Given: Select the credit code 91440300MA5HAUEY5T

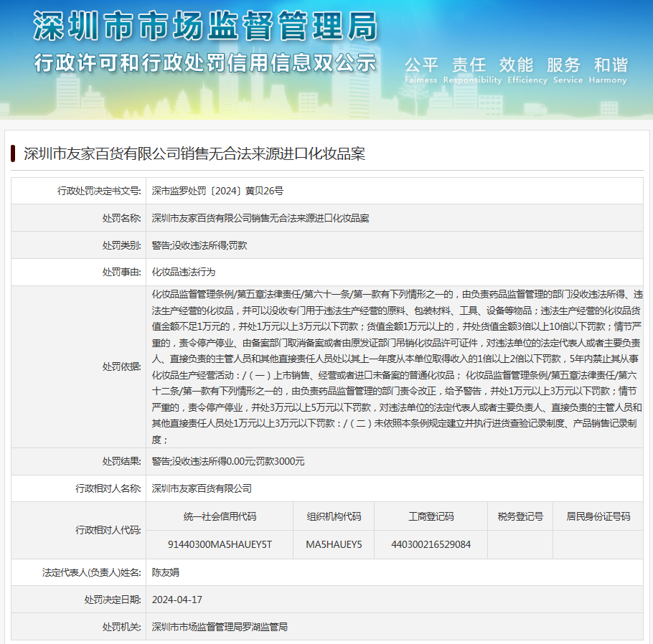Looking at the screenshot, I should [220, 544].
